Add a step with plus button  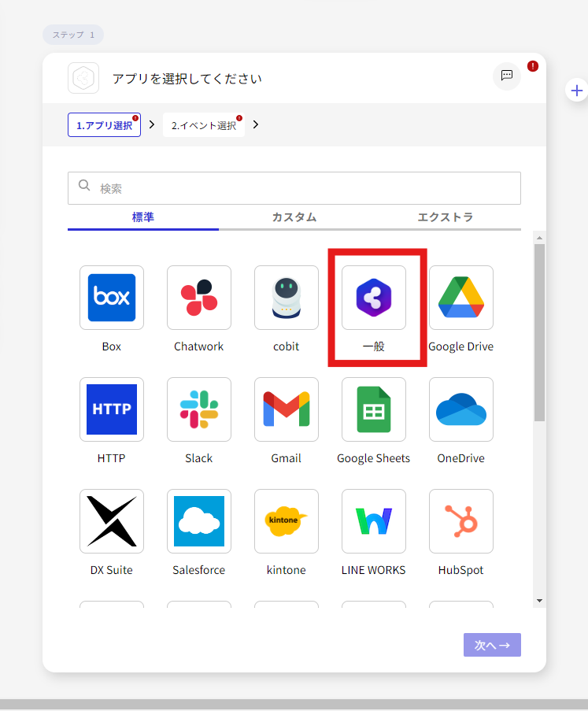(577, 91)
